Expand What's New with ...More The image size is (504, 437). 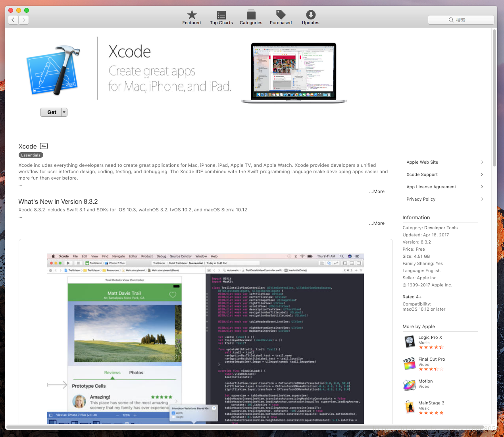tap(377, 223)
